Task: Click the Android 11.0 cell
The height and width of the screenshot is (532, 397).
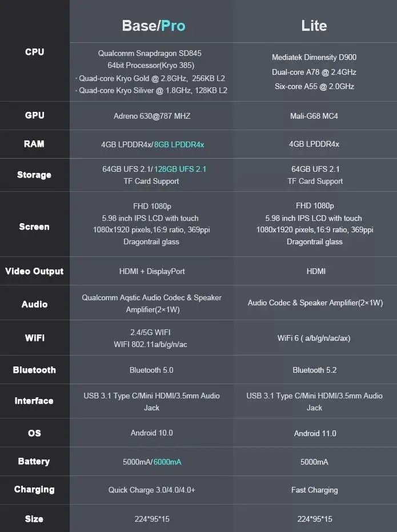Action: [x=315, y=433]
